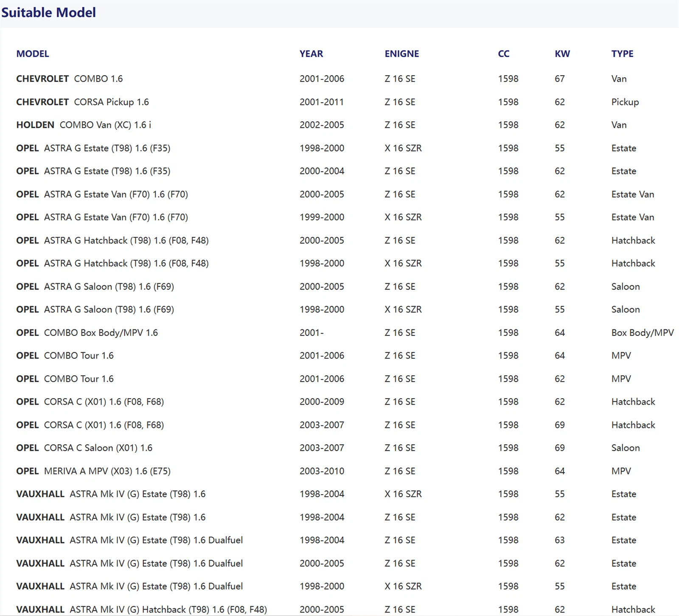Click 69 KW in Corsa C Saloon row
The image size is (679, 616).
(x=560, y=448)
